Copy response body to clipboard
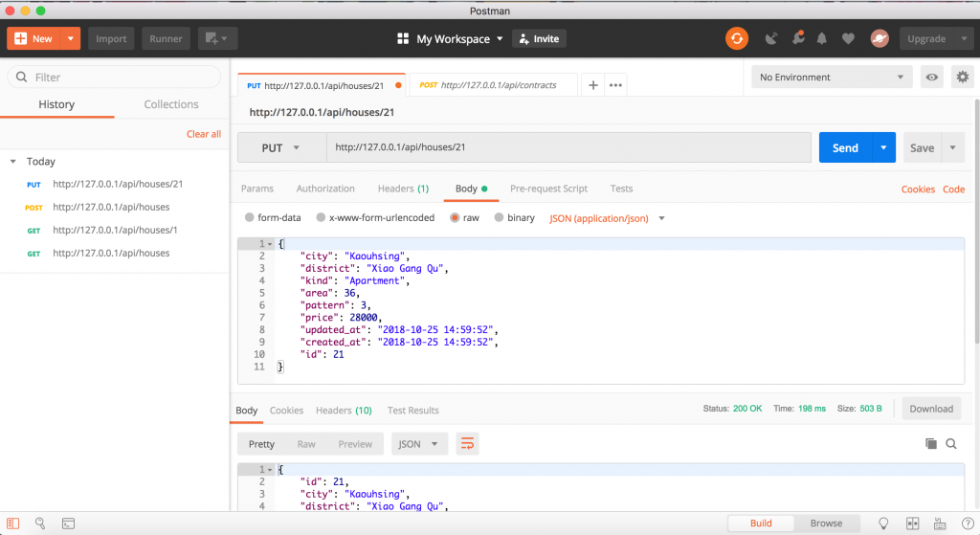Image resolution: width=980 pixels, height=535 pixels. (930, 443)
